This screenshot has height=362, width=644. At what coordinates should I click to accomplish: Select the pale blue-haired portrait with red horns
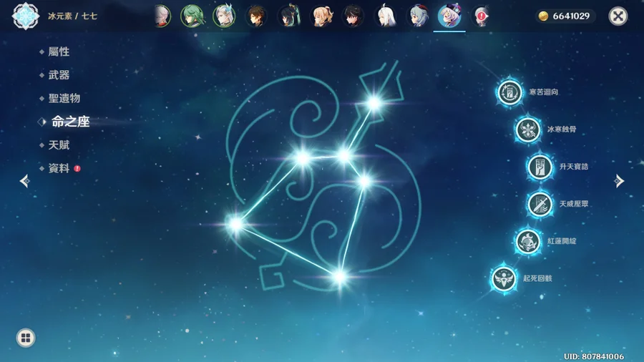(x=417, y=16)
